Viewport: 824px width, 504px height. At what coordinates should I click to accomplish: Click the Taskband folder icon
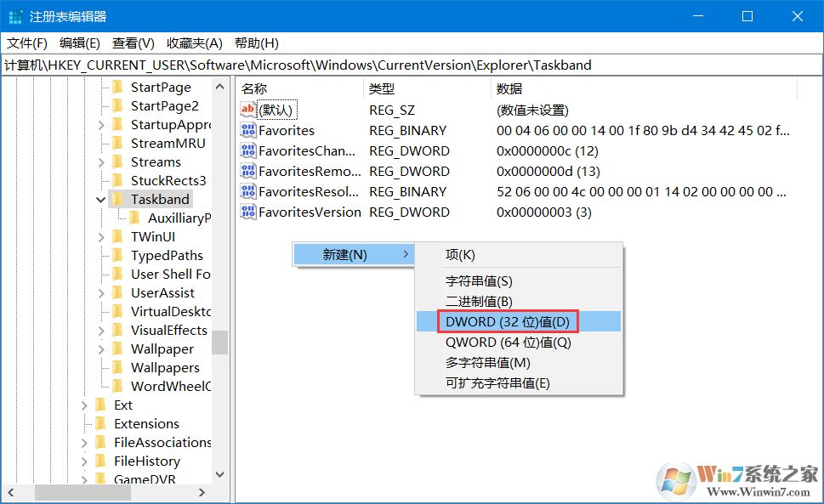[117, 199]
